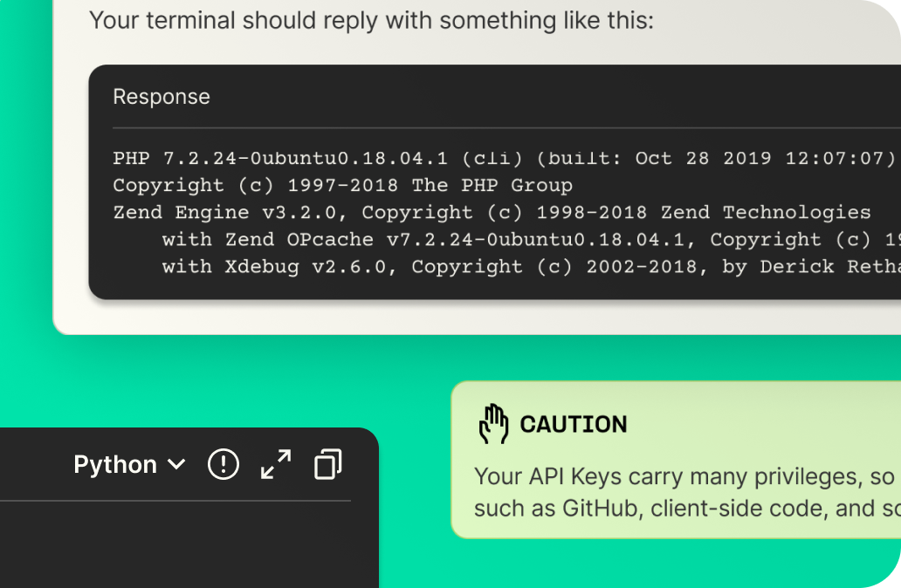The width and height of the screenshot is (901, 588).
Task: Click the word GitHub in caution note
Action: 601,509
